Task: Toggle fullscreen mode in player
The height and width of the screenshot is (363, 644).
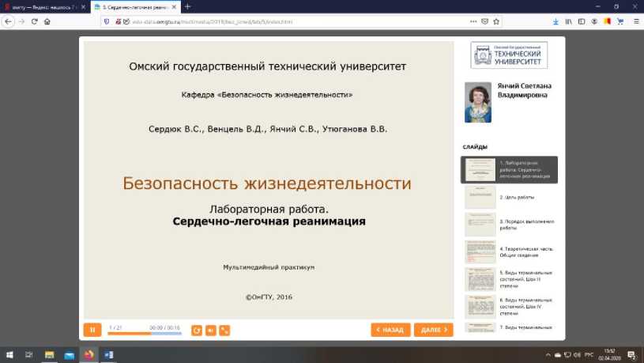Action: click(x=224, y=330)
